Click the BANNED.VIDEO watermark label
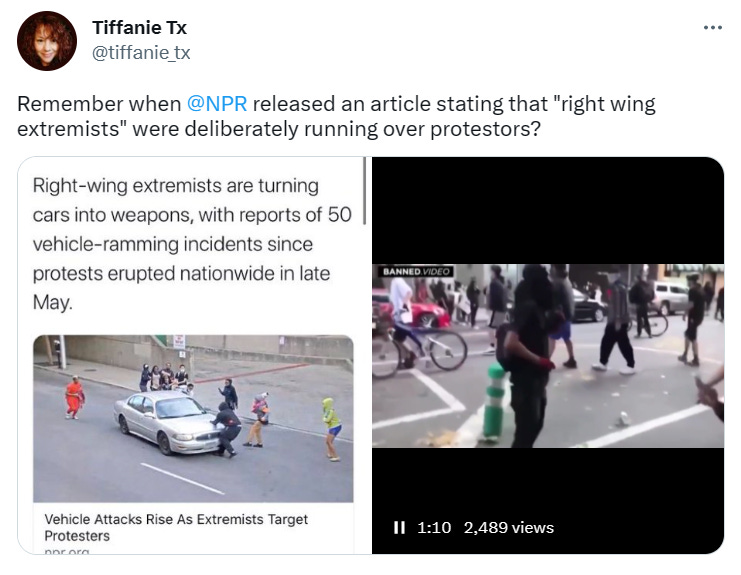 416,271
